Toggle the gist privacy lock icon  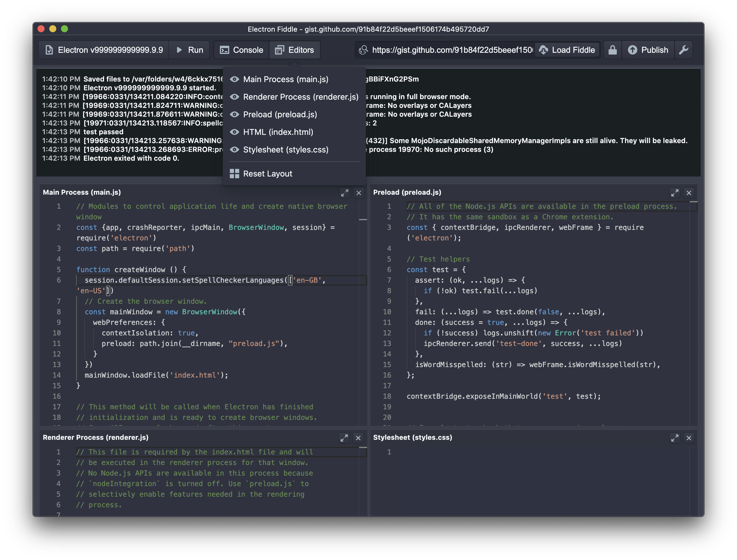tap(612, 50)
